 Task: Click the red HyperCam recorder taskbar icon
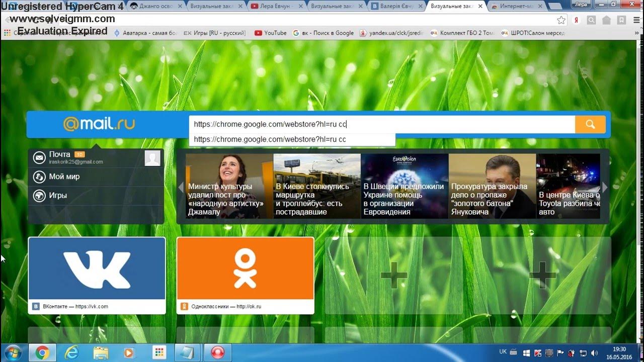pos(218,353)
